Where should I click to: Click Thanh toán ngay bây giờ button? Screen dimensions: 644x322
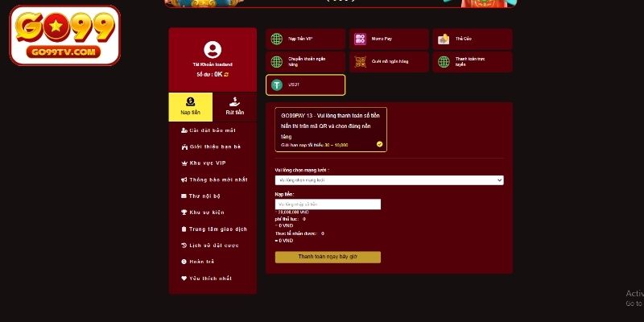point(328,257)
